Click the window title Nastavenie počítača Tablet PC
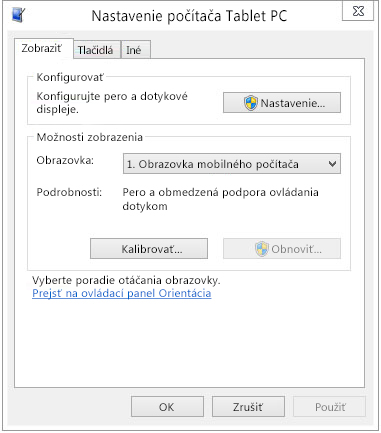This screenshot has height=433, width=381. point(189,16)
